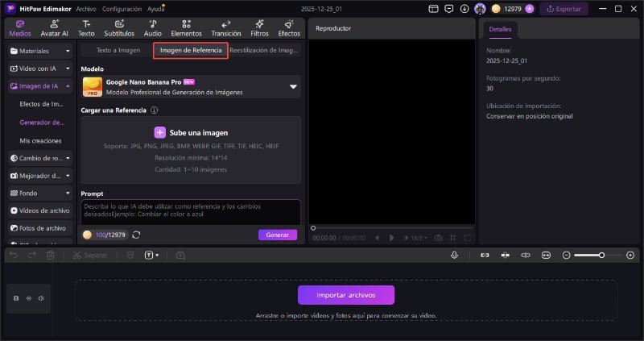Open the Avatar AI tool

click(x=55, y=28)
